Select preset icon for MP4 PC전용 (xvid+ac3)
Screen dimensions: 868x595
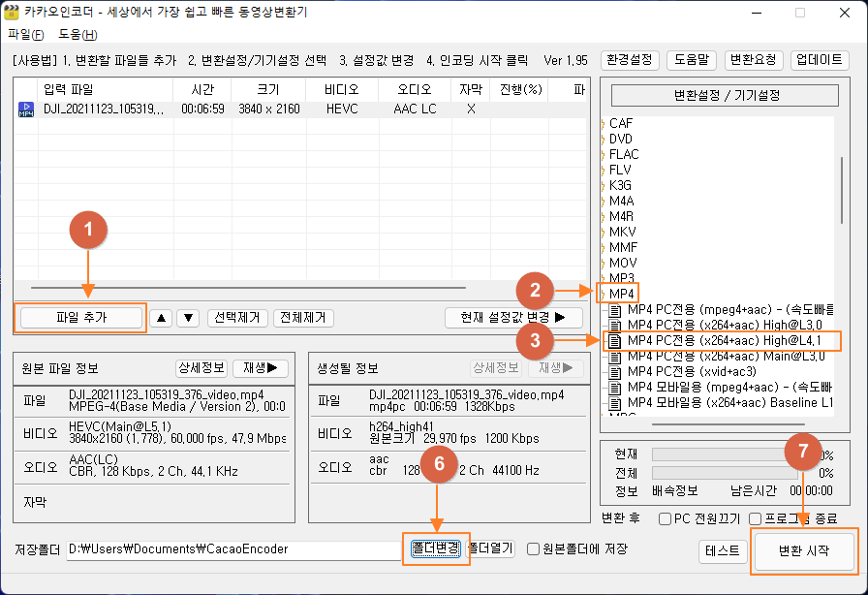coord(614,372)
